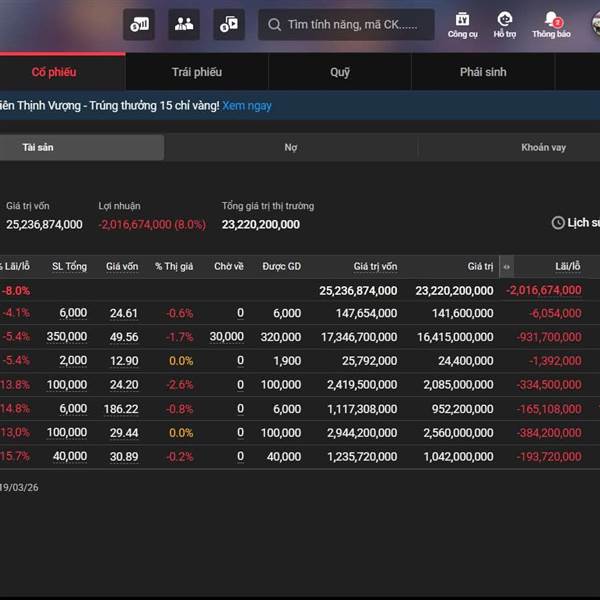Switch to the Quỹ tab
The image size is (600, 600).
(x=340, y=73)
